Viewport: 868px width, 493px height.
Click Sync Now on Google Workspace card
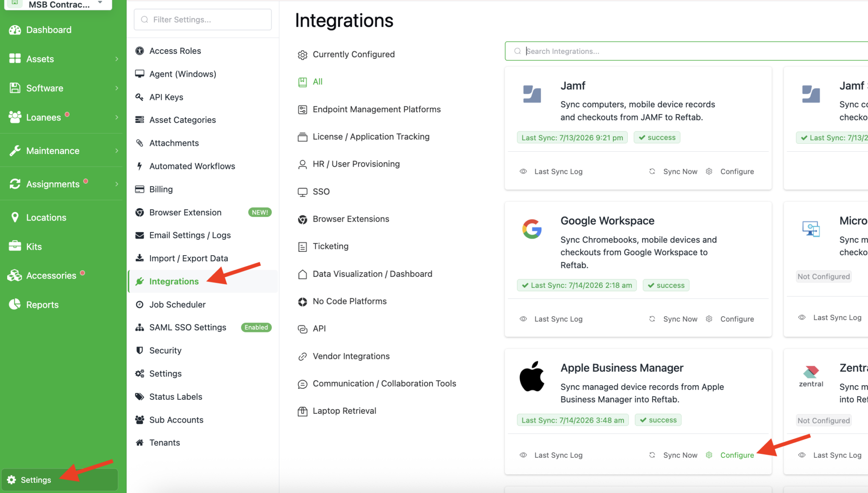(x=680, y=319)
